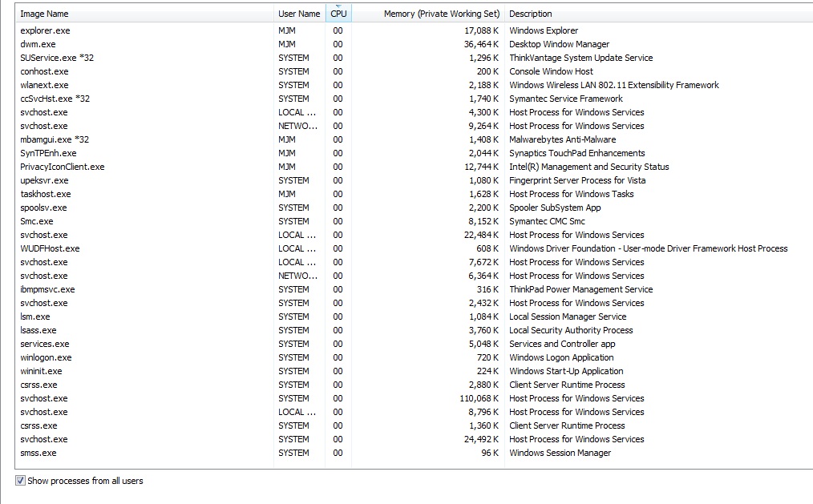This screenshot has height=504, width=813.
Task: Click the Desktop Window Manager description
Action: click(x=559, y=45)
